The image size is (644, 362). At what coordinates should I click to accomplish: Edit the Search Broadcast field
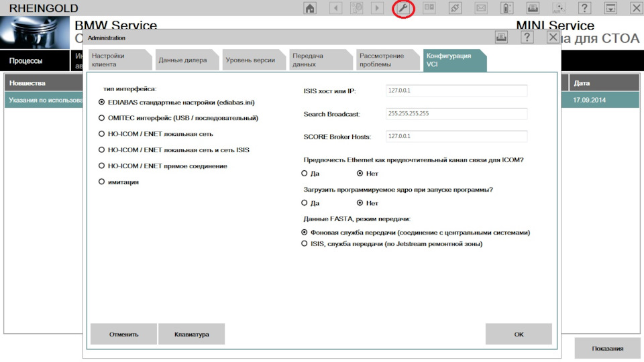tap(456, 114)
